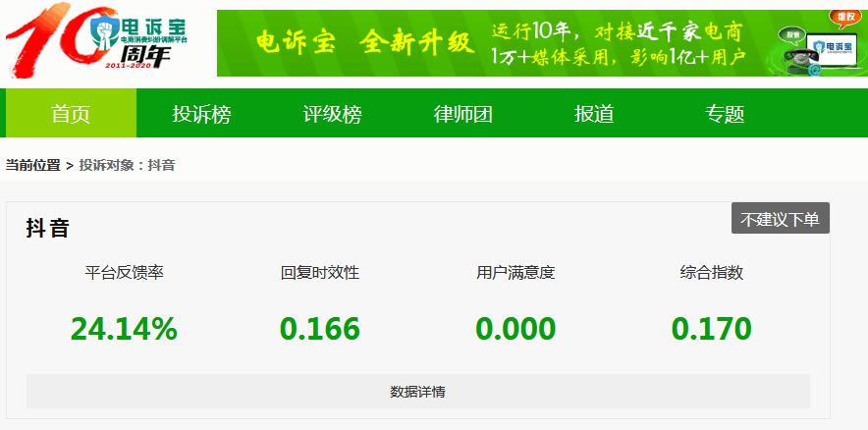Image resolution: width=868 pixels, height=430 pixels.
Task: Click the 综合指数 label
Action: [712, 272]
